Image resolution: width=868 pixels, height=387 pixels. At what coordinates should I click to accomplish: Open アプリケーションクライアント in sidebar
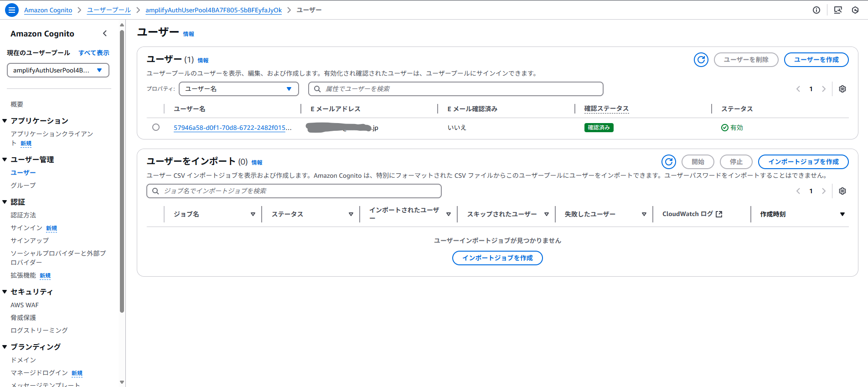(x=52, y=138)
